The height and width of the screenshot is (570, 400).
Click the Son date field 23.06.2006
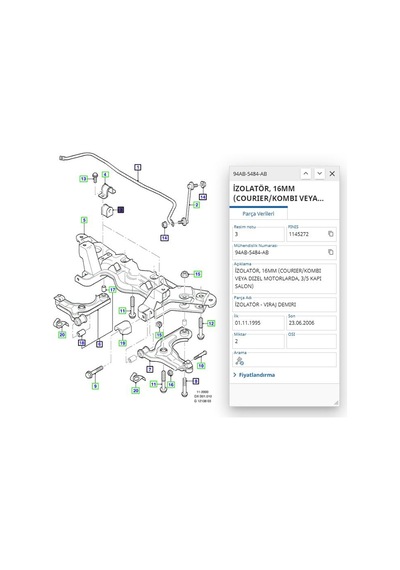point(311,323)
